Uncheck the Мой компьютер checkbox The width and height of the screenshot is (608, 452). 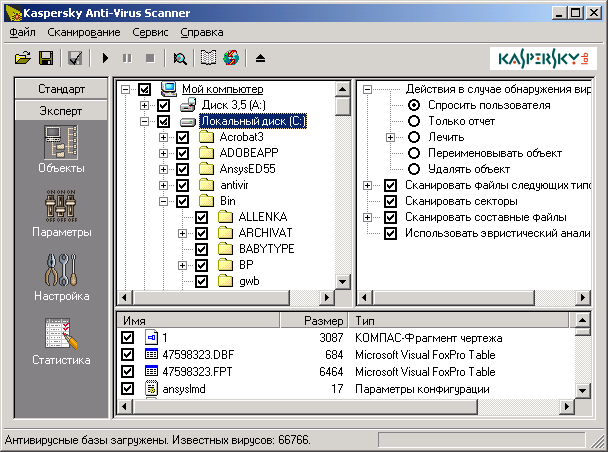(x=144, y=90)
